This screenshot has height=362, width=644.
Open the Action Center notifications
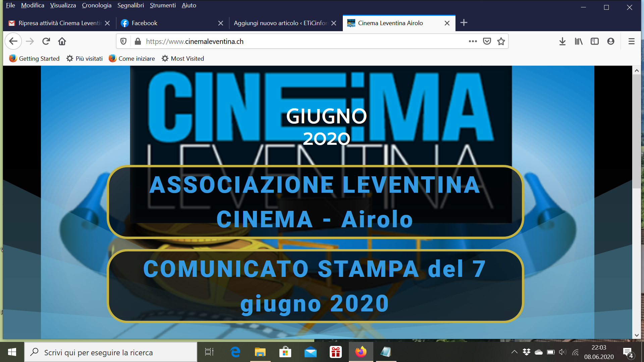[x=628, y=353]
